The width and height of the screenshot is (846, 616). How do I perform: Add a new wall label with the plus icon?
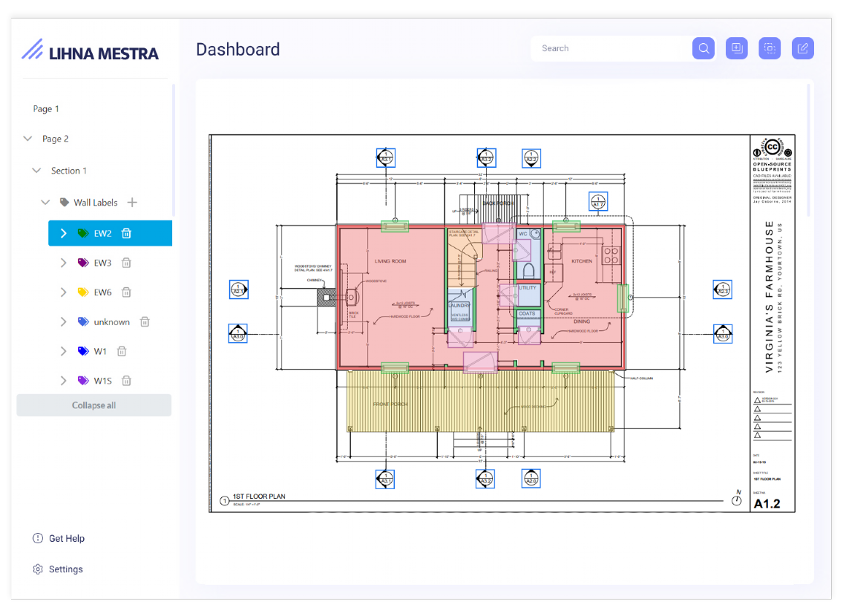point(133,201)
